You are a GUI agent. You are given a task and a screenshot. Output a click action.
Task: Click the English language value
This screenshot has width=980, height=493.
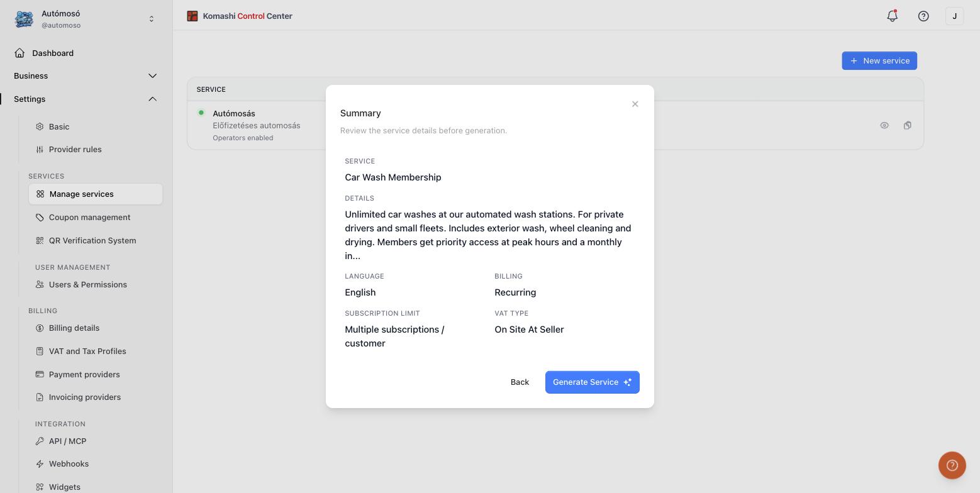(360, 292)
